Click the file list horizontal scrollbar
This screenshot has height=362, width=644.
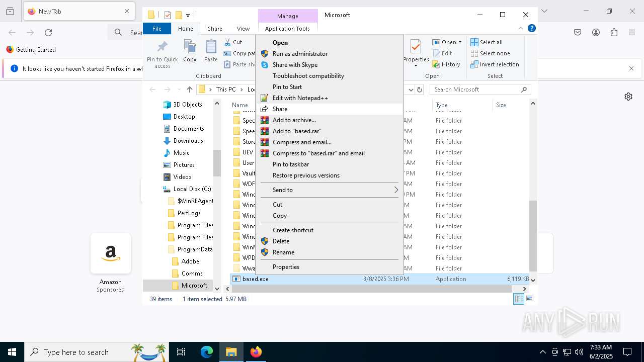372,289
